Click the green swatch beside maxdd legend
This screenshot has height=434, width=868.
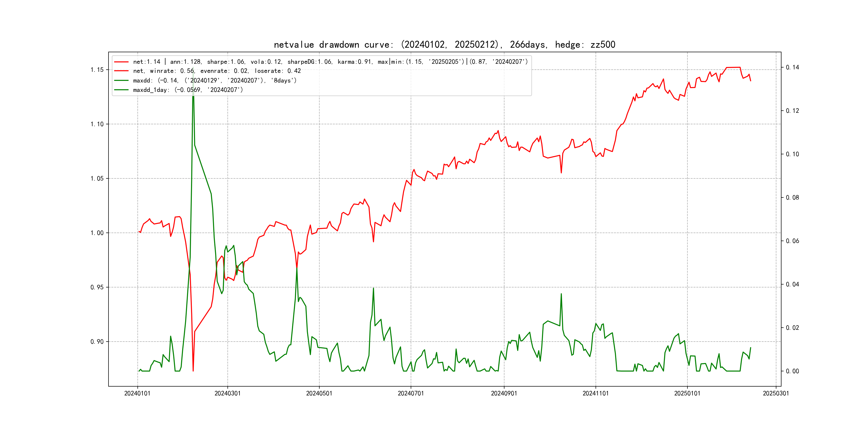click(x=121, y=81)
